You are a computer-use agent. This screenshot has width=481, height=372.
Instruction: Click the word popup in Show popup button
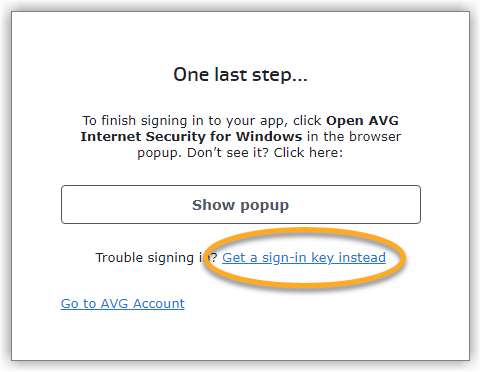point(265,206)
